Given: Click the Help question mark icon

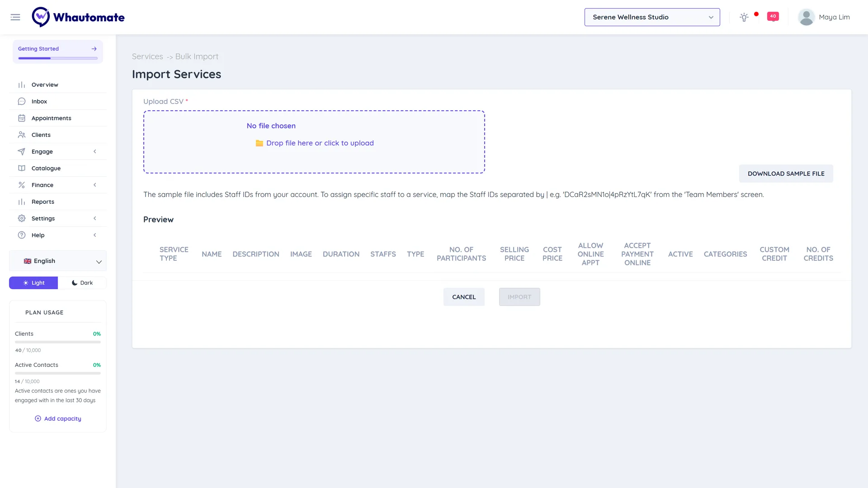Looking at the screenshot, I should pyautogui.click(x=22, y=235).
